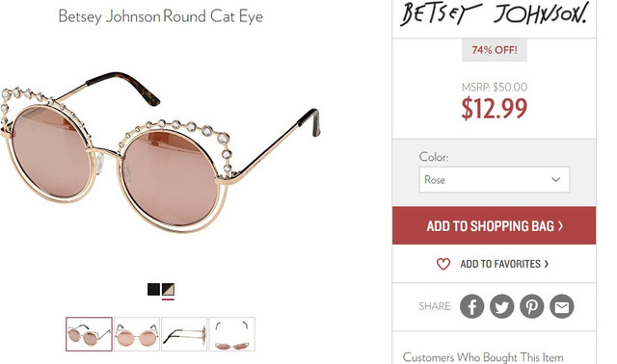Select side profile view thumbnail

(x=184, y=334)
